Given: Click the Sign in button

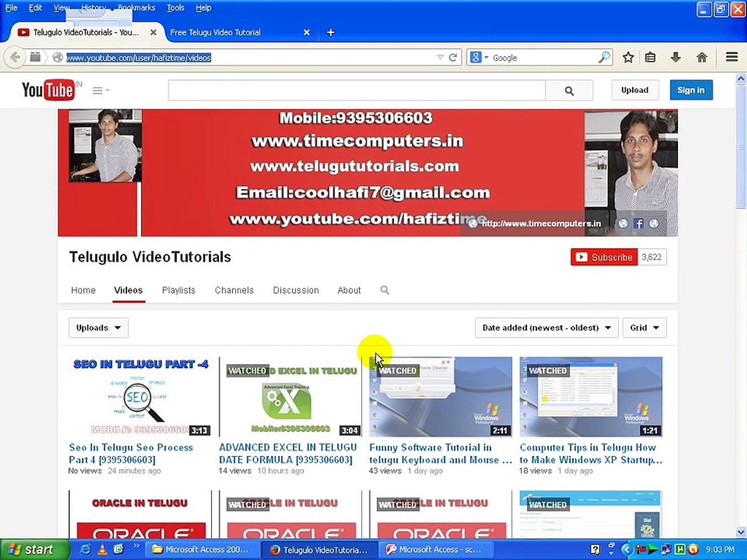Looking at the screenshot, I should pyautogui.click(x=691, y=90).
